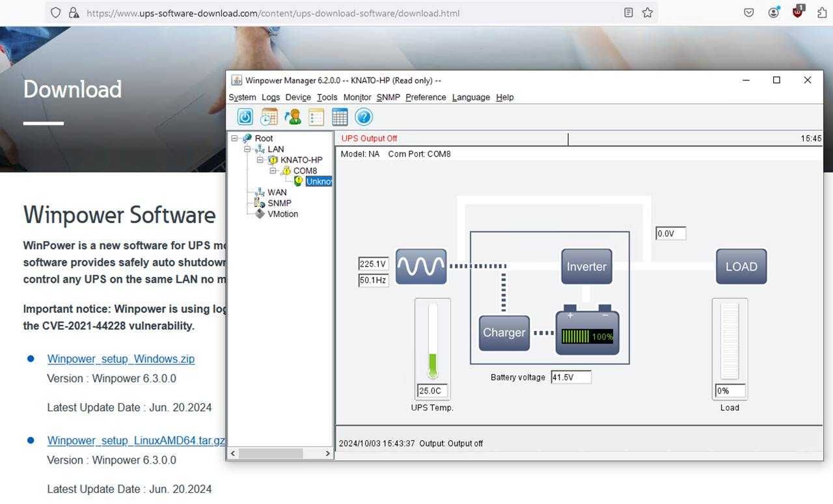Select the VMotion tree item label
Screen dimensions: 833x504
click(283, 213)
